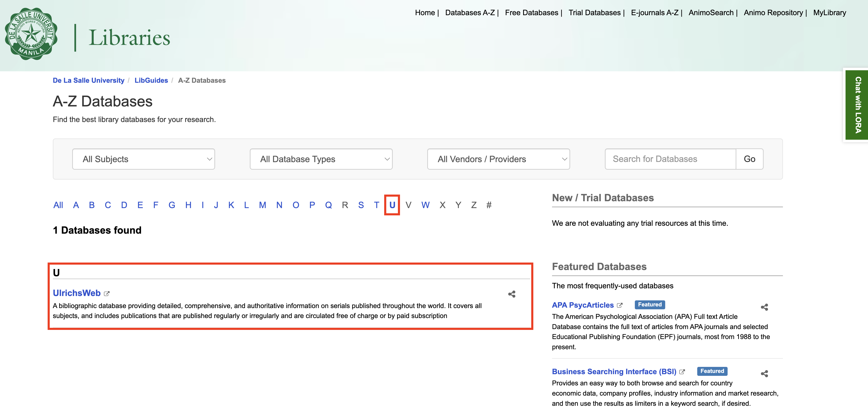868x412 pixels.
Task: Go to De La Salle University breadcrumb
Action: (x=88, y=80)
